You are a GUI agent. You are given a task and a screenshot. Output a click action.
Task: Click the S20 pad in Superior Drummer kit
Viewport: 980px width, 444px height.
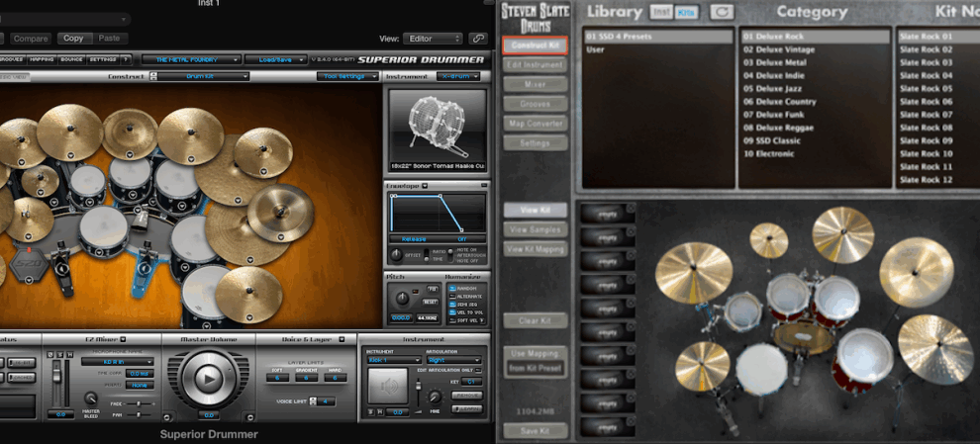coord(30,267)
